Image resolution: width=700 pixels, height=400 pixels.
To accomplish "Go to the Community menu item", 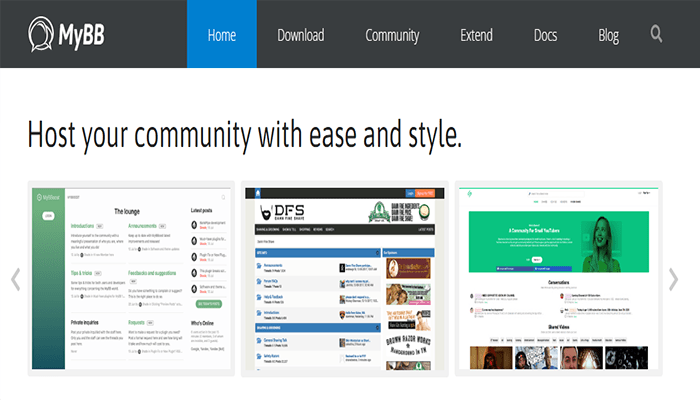I will coord(392,35).
